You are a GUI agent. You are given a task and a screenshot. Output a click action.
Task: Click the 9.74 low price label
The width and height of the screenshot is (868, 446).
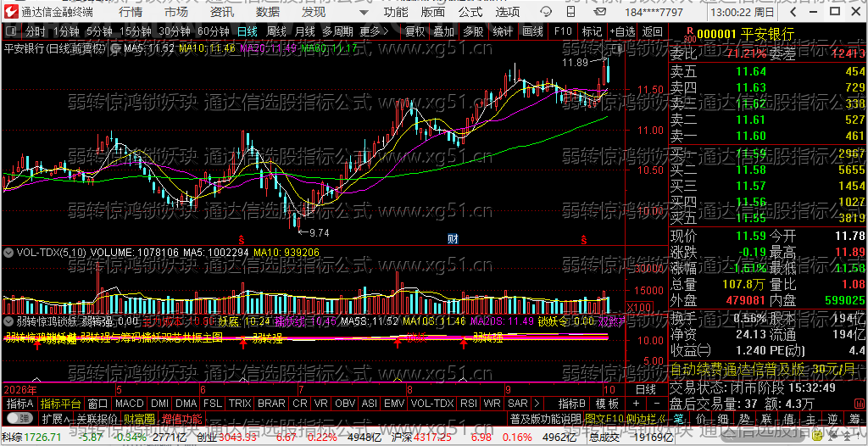pos(320,232)
